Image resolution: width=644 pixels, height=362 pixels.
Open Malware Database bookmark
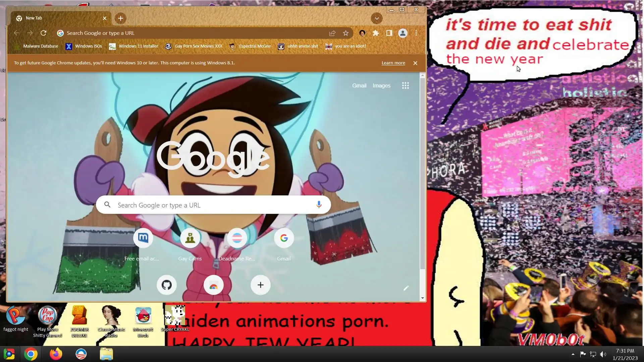click(36, 46)
